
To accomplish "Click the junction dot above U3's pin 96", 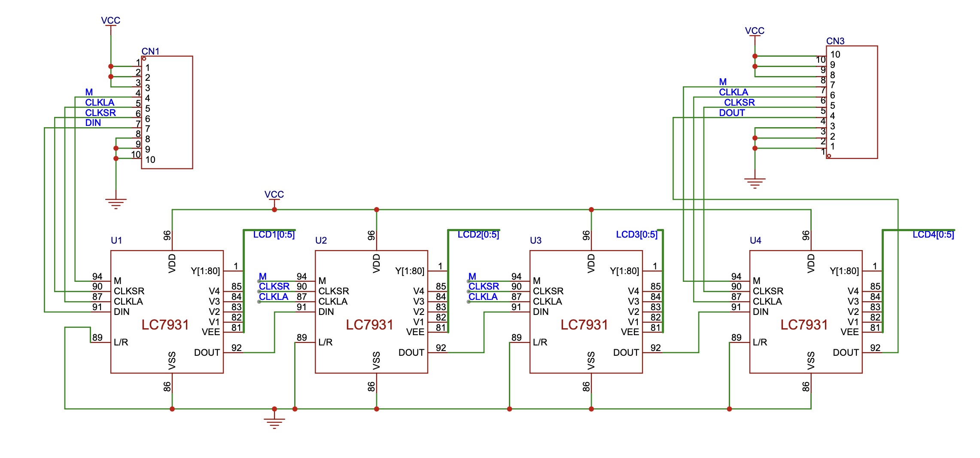I will pos(591,210).
